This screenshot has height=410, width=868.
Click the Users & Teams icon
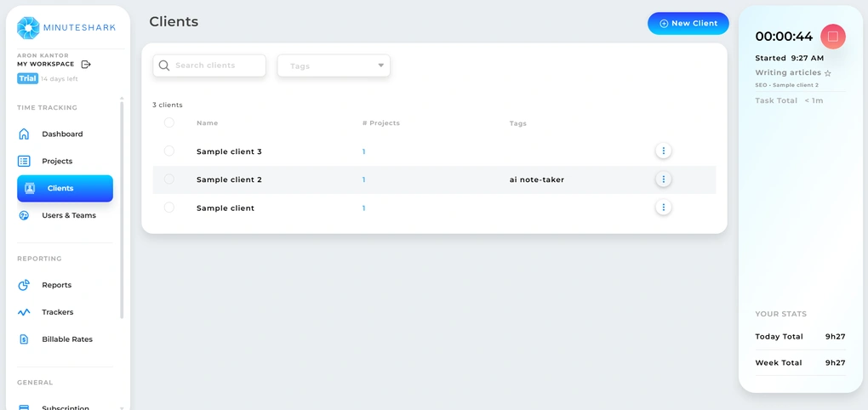pos(24,216)
